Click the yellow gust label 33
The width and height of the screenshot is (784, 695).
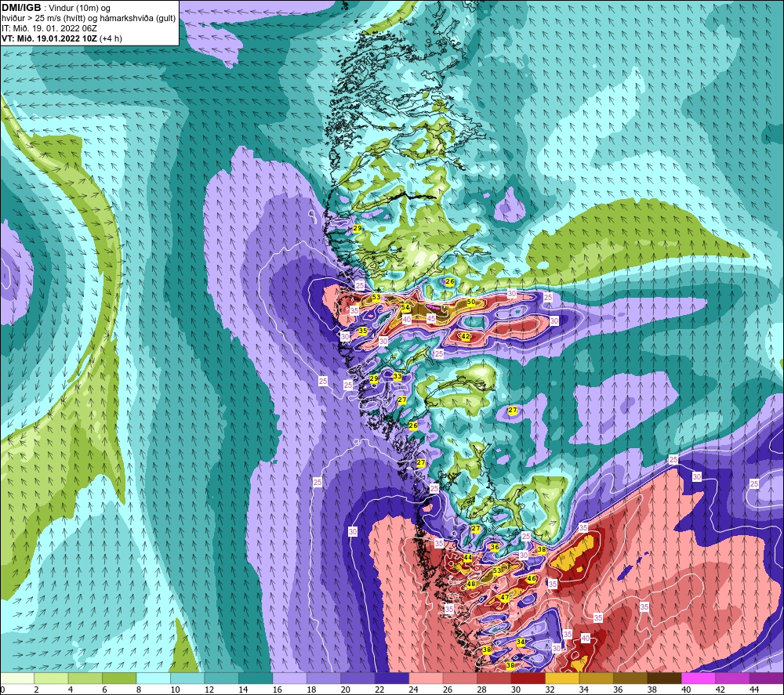(x=397, y=376)
